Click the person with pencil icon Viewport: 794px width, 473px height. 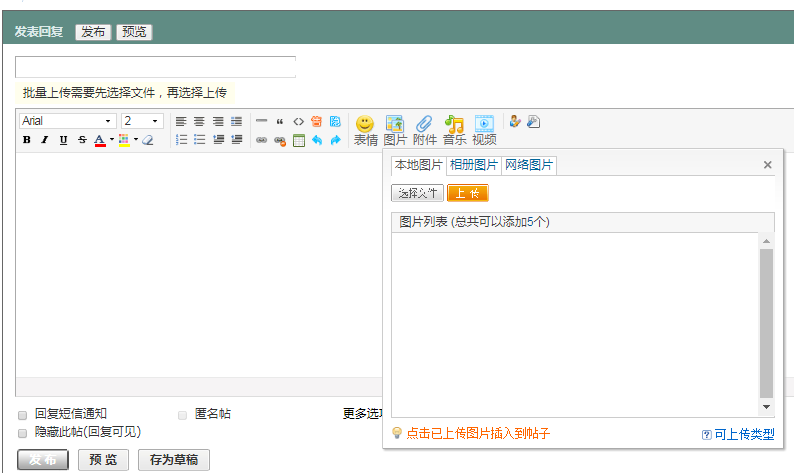pos(515,122)
